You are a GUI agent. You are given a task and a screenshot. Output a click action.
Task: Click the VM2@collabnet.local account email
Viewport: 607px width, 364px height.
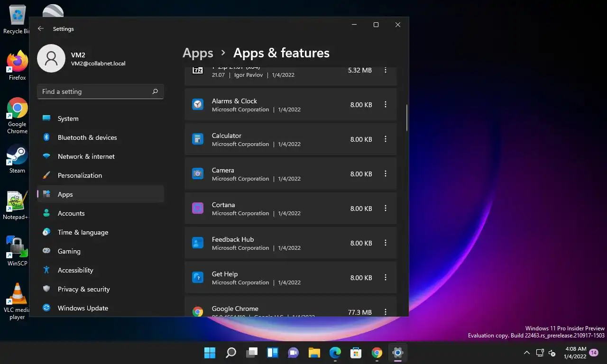98,64
